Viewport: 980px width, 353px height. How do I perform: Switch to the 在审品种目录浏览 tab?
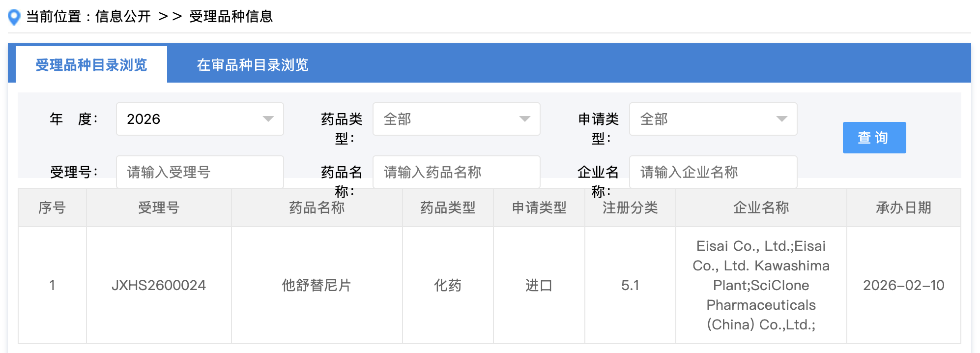click(x=252, y=65)
